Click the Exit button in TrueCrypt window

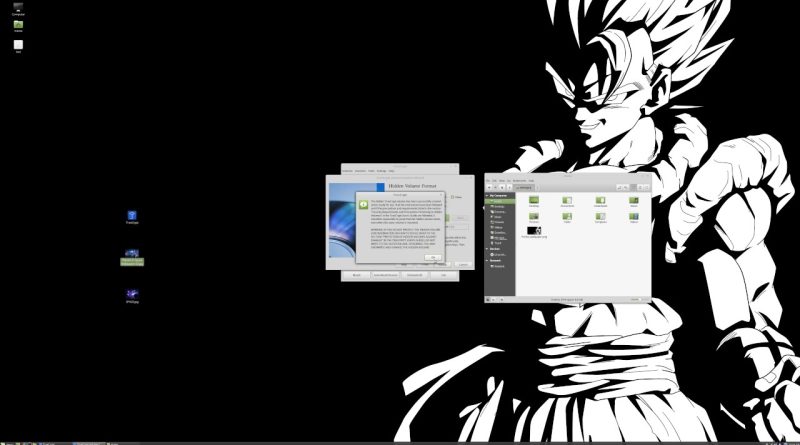(443, 275)
